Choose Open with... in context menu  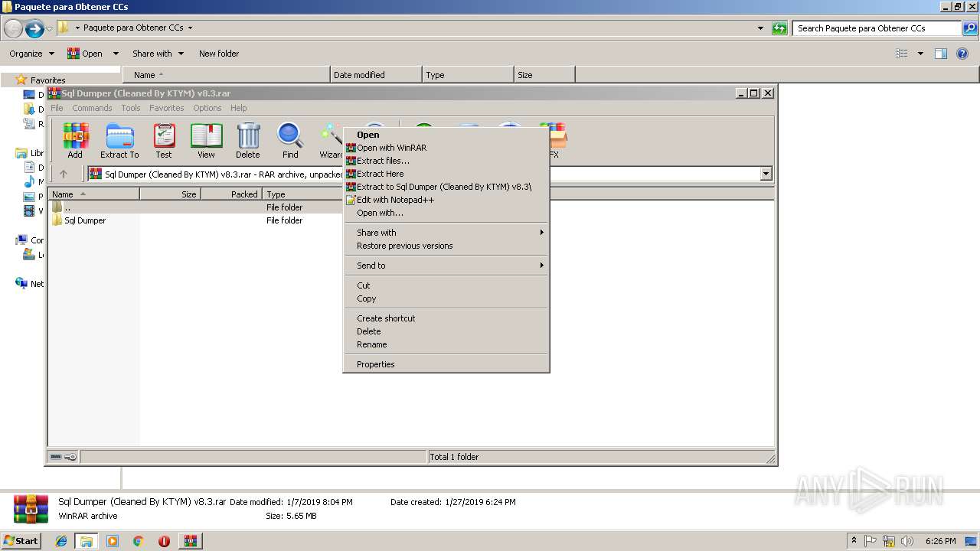tap(446, 213)
